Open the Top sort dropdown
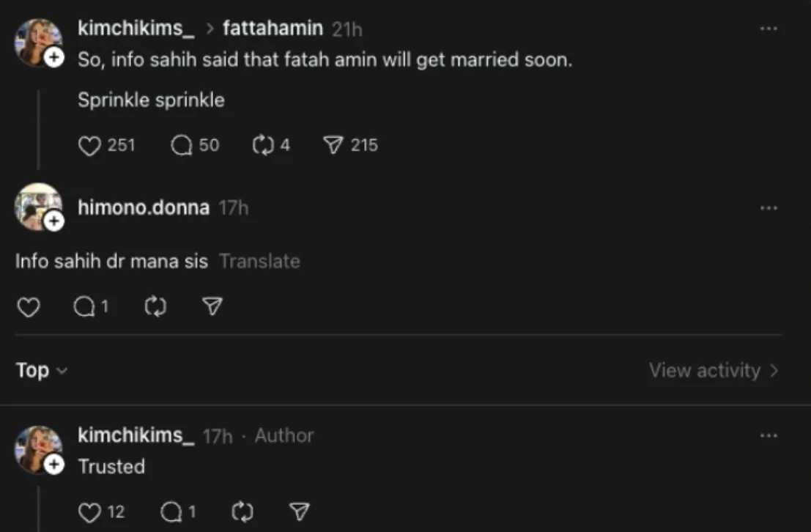 (41, 371)
